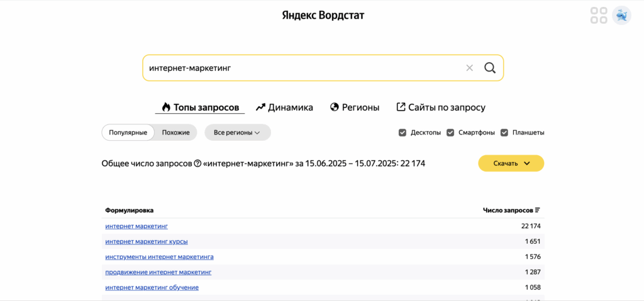644x301 pixels.
Task: Open the продвижение интернет маркетинг link
Action: click(x=158, y=272)
